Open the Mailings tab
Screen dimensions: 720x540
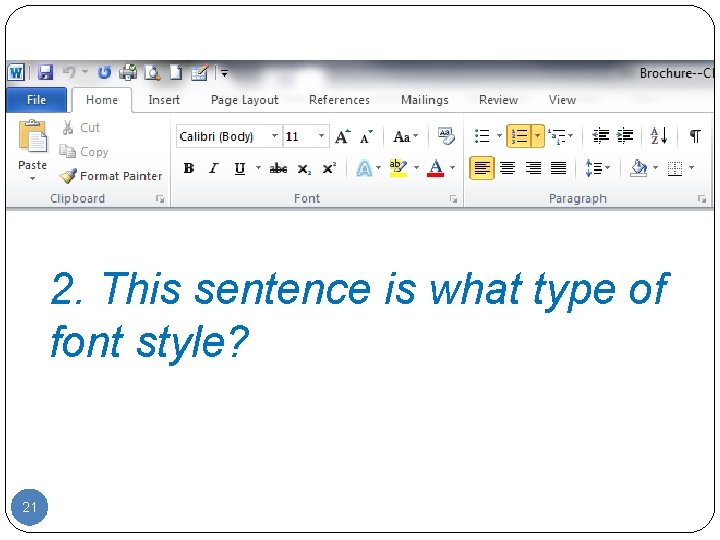click(x=425, y=100)
